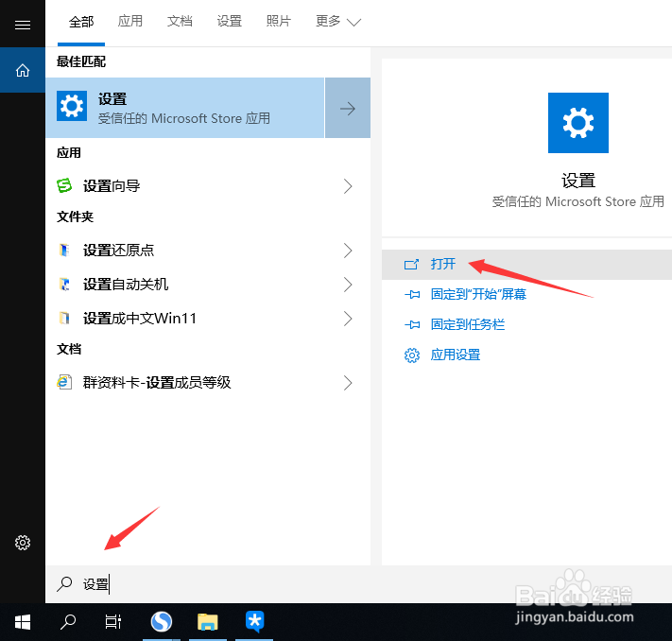The image size is (672, 641).
Task: Click the taskbar search magnifier icon
Action: tap(68, 622)
